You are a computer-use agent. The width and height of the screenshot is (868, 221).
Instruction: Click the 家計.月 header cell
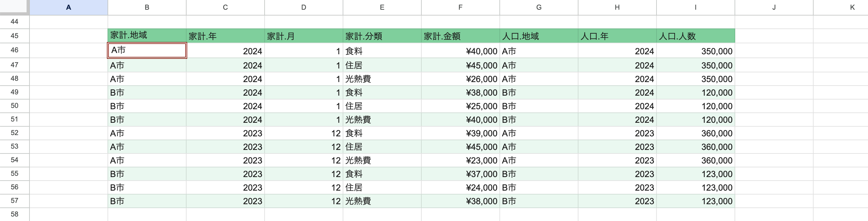[303, 36]
